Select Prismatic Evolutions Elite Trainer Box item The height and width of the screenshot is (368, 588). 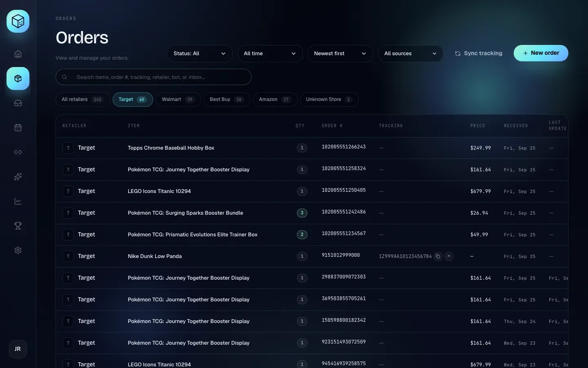tap(193, 235)
